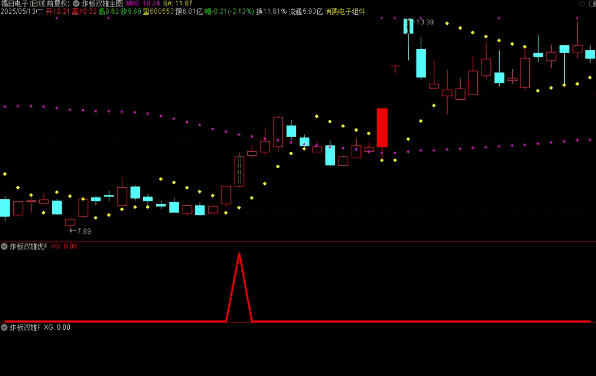
Task: Select the candle outlined with yellow dashes
Action: [x=239, y=171]
